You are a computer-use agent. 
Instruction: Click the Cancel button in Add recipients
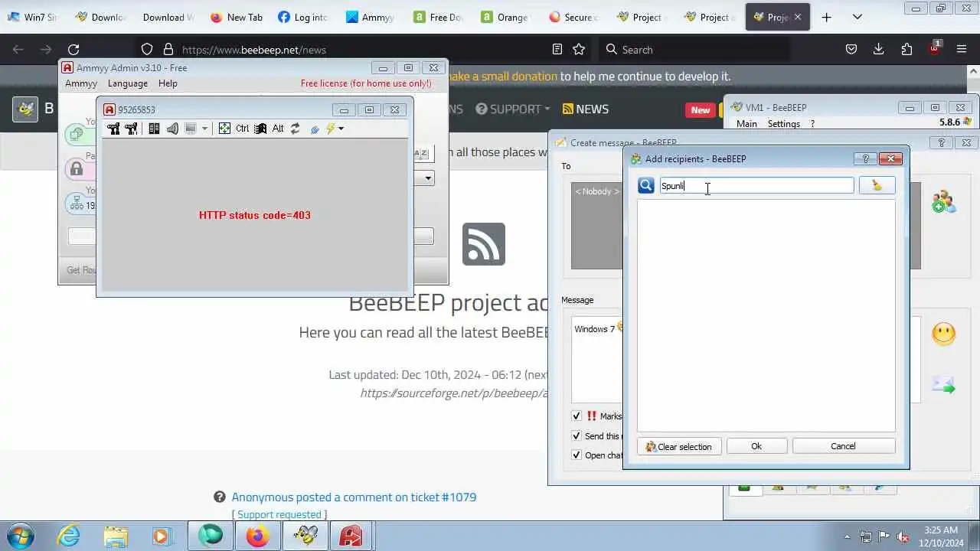843,446
